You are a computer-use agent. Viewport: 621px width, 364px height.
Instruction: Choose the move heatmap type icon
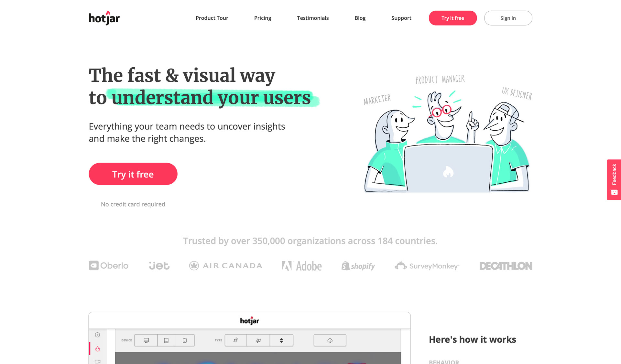tap(258, 340)
